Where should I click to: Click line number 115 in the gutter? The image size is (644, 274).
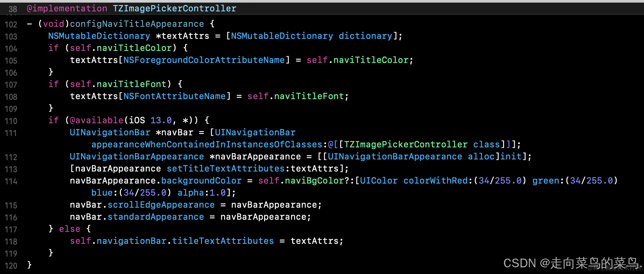(11, 205)
